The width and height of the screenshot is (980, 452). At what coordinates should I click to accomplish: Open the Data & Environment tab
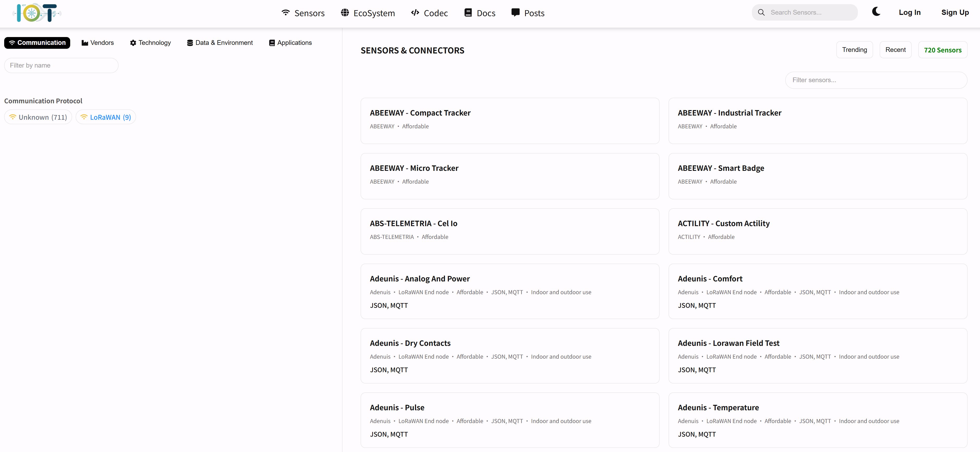tap(220, 43)
